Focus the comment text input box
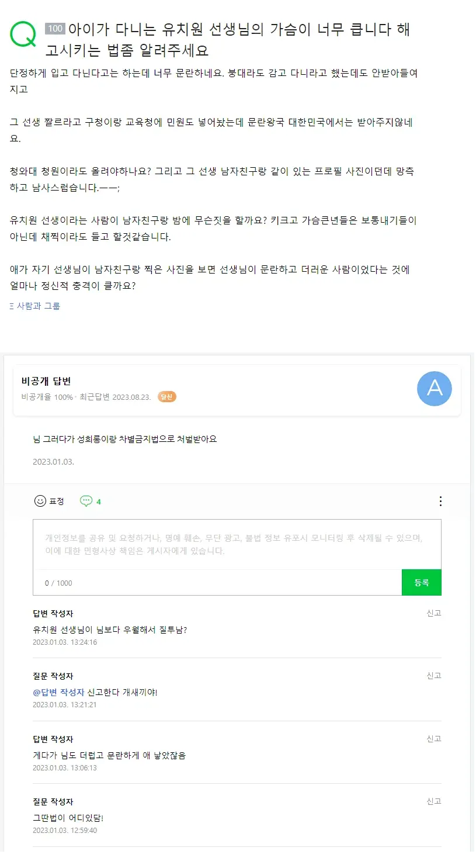Viewport: 476px width, 868px height. tap(237, 544)
